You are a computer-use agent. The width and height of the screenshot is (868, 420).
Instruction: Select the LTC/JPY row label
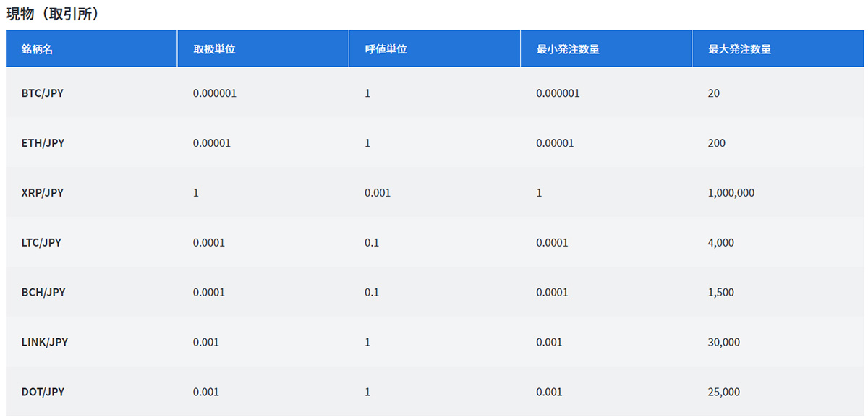pos(41,243)
